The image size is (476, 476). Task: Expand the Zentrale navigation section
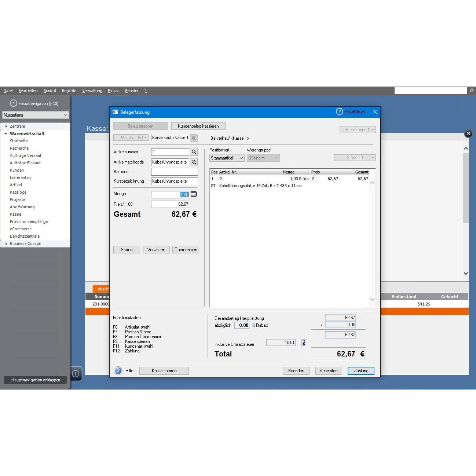tap(6, 126)
